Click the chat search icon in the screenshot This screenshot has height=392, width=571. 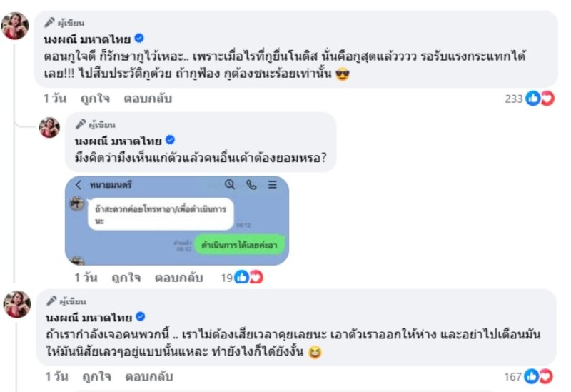pos(229,184)
